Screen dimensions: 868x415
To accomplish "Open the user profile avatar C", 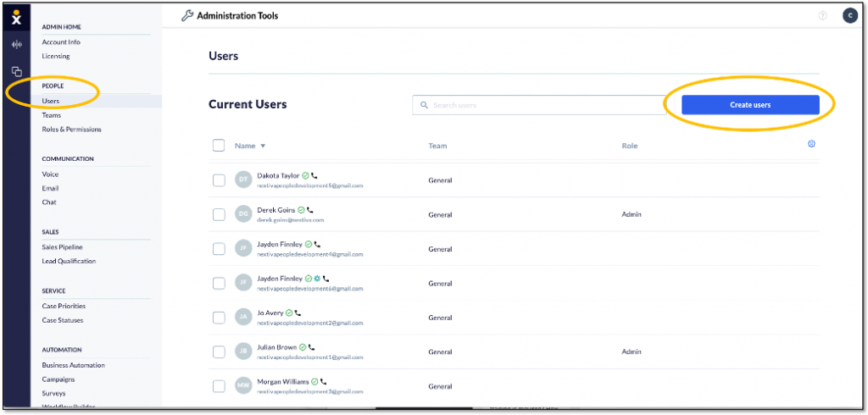I will (x=849, y=16).
